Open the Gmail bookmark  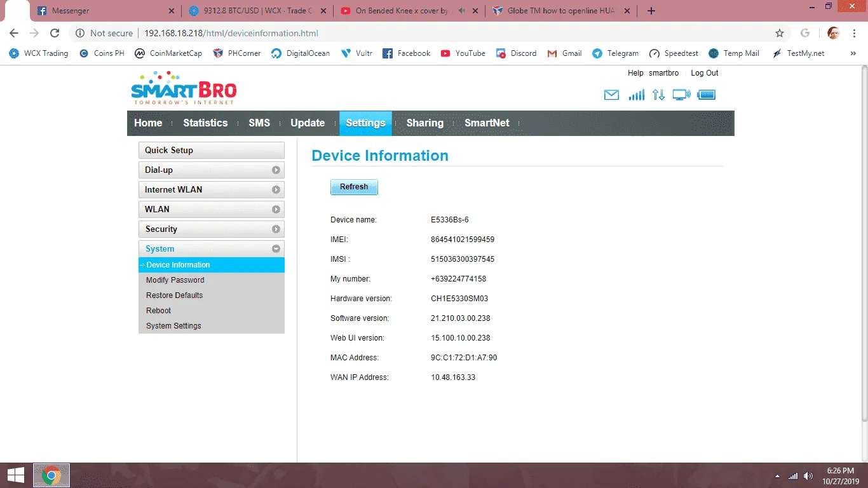click(565, 53)
